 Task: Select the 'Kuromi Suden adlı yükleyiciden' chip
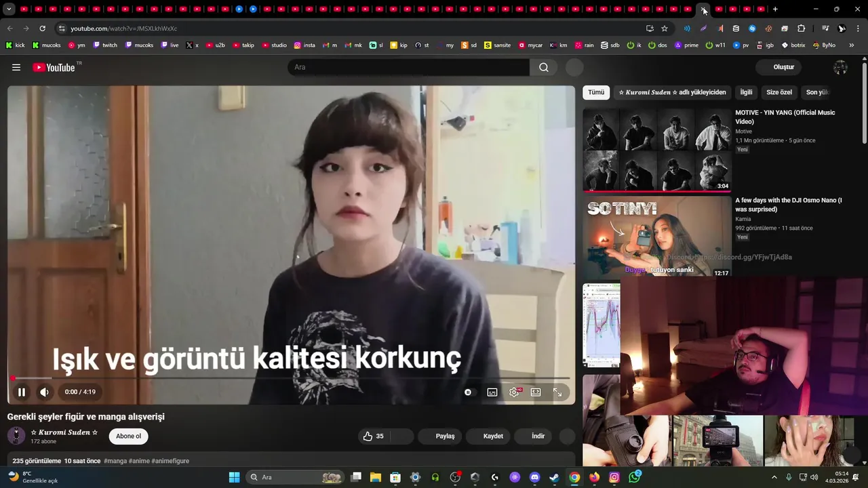[672, 92]
